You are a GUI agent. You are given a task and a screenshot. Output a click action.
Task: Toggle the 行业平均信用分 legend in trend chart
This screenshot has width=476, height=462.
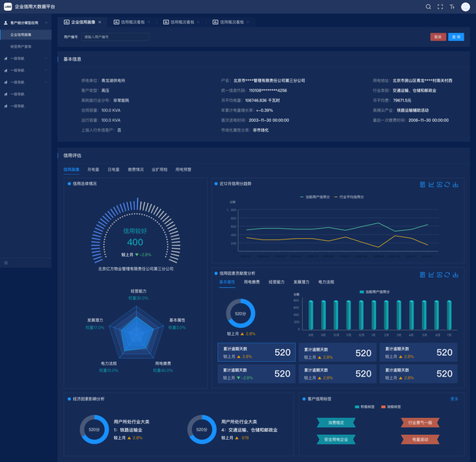coord(349,197)
